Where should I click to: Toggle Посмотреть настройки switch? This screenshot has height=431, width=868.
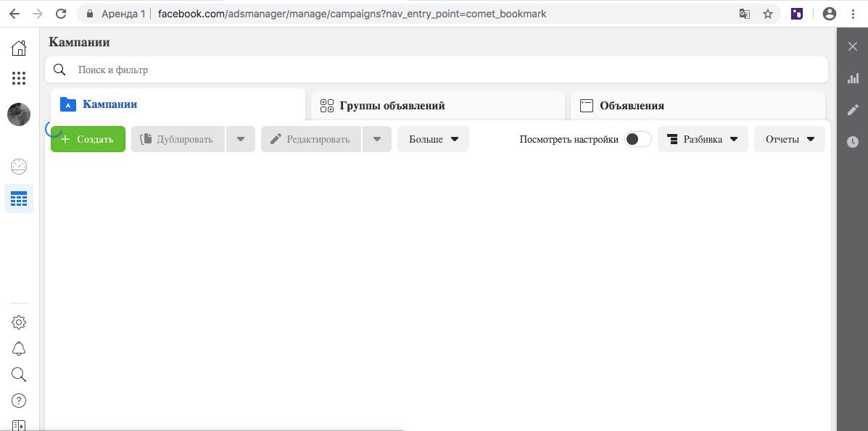[x=637, y=139]
